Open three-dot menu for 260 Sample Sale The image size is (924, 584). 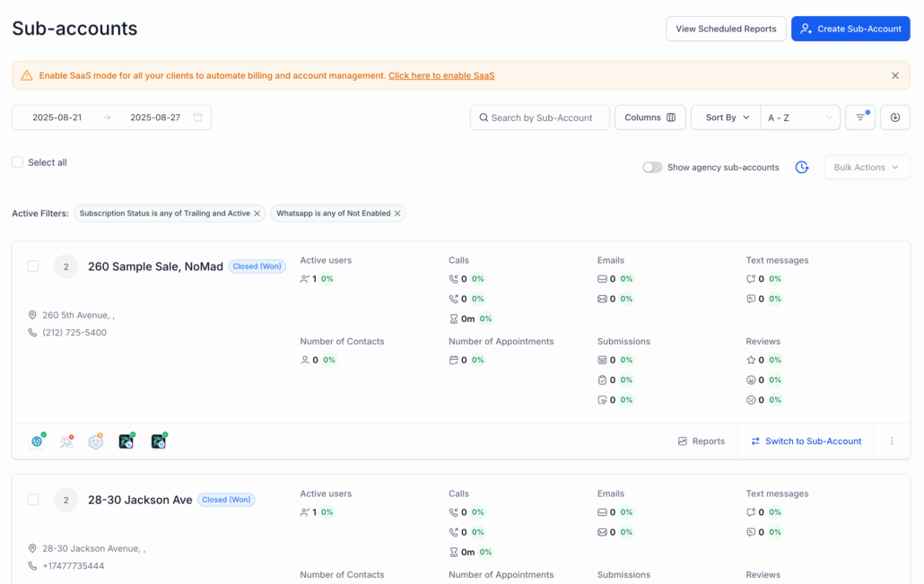pos(892,441)
